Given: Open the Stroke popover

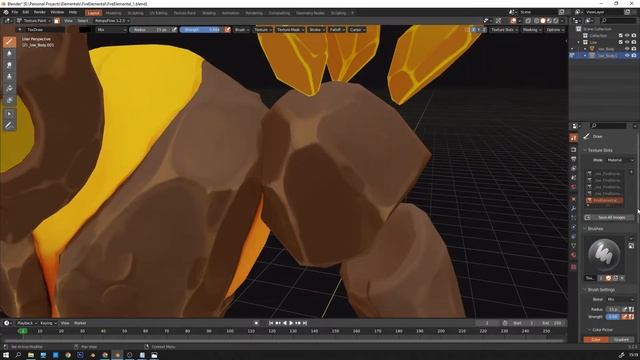Looking at the screenshot, I should (317, 30).
